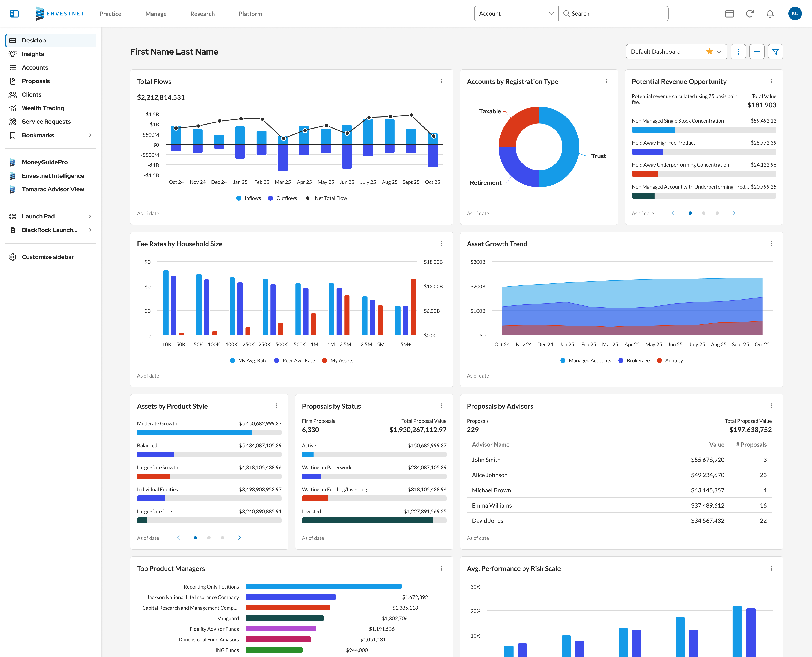The image size is (812, 657).
Task: Open Fee Rates by Household Size widget menu
Action: point(441,244)
